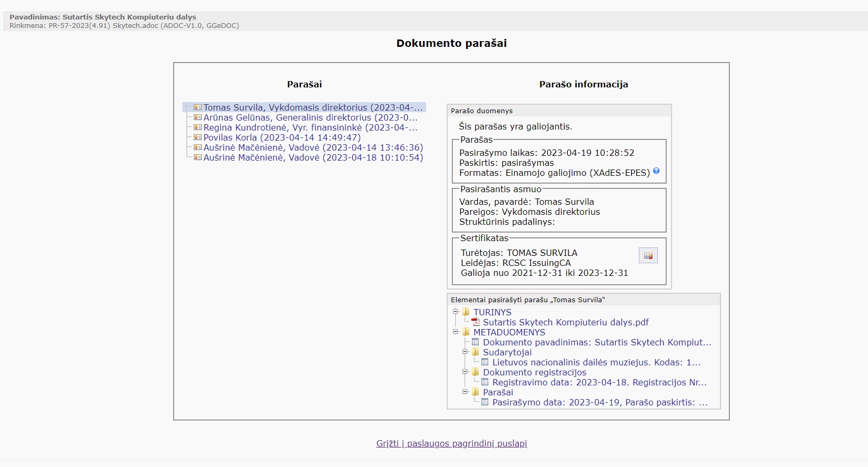Collapse the TURINYS tree node
The height and width of the screenshot is (467, 868).
click(x=456, y=312)
